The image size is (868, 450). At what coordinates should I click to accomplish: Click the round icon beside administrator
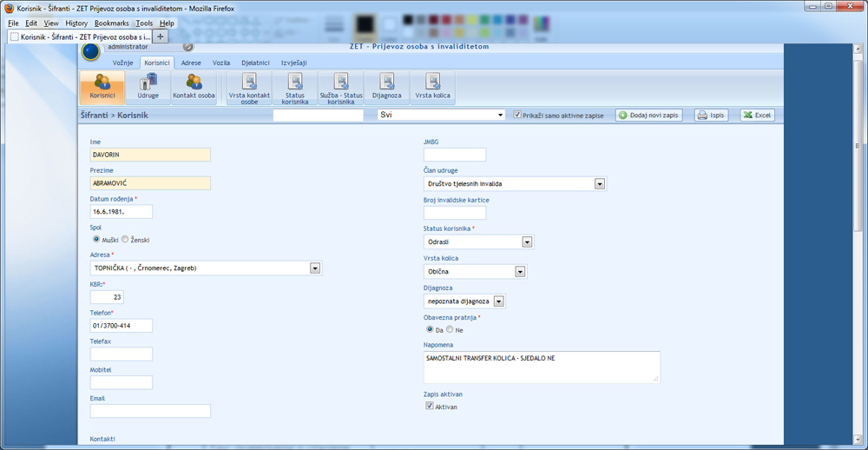point(188,47)
